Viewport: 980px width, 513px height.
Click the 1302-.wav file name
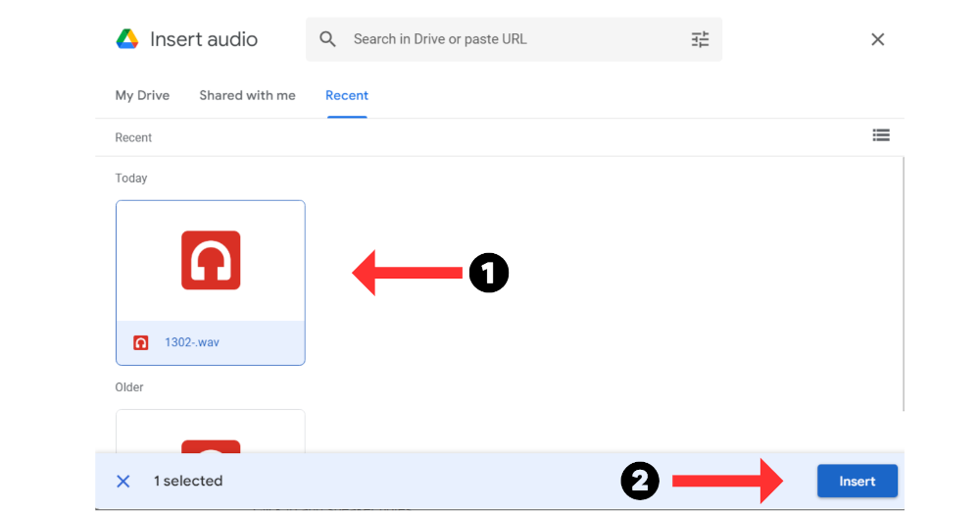tap(192, 343)
